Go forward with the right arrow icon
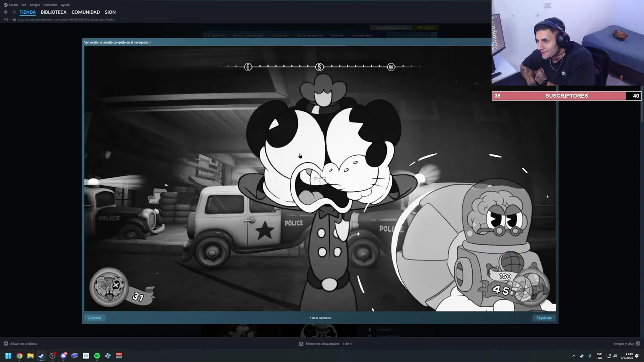 click(13, 12)
